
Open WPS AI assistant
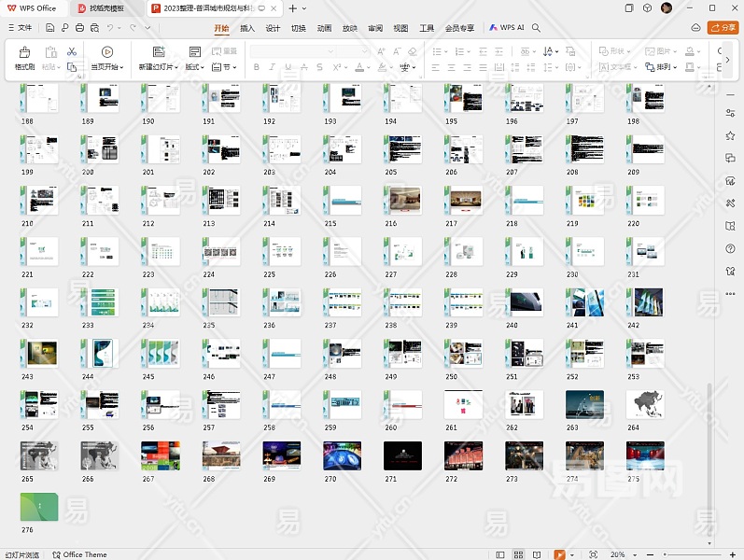click(x=507, y=28)
